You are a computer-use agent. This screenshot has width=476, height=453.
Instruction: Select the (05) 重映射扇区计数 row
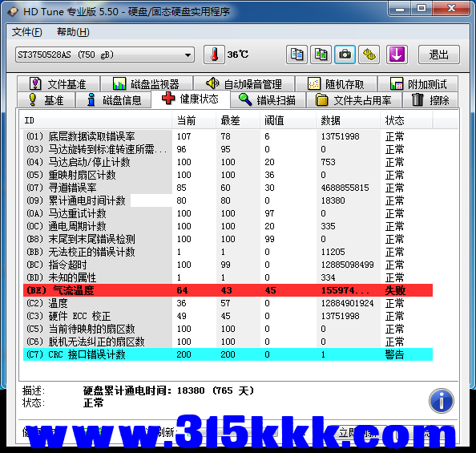click(228, 175)
